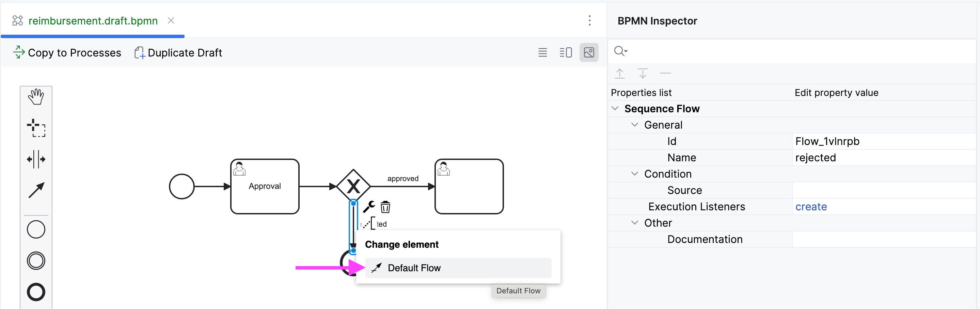This screenshot has width=980, height=309.
Task: Click the Copy to Processes button
Action: (x=67, y=52)
